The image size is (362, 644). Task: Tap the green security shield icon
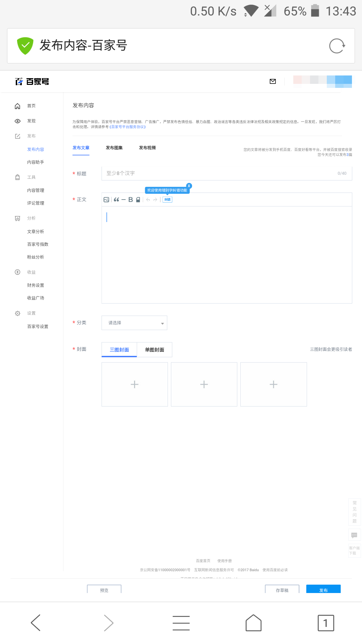click(x=25, y=46)
